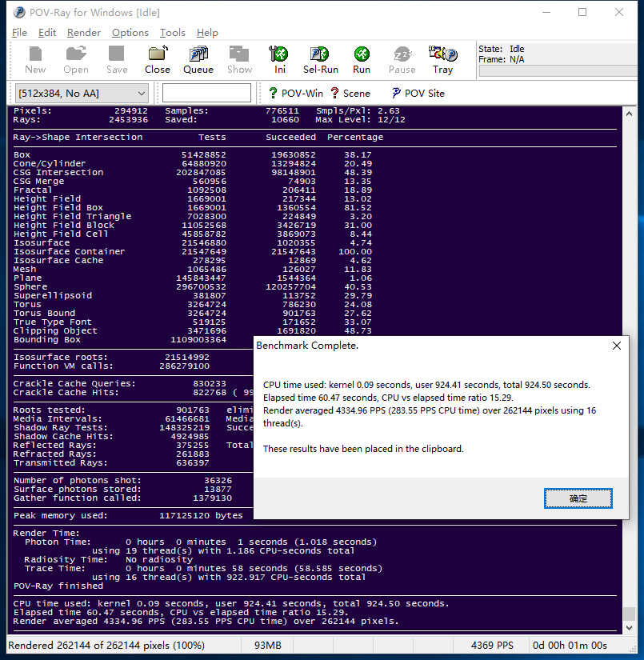Minimize POV-Ray to the Tray
This screenshot has height=660, width=644.
tap(443, 60)
